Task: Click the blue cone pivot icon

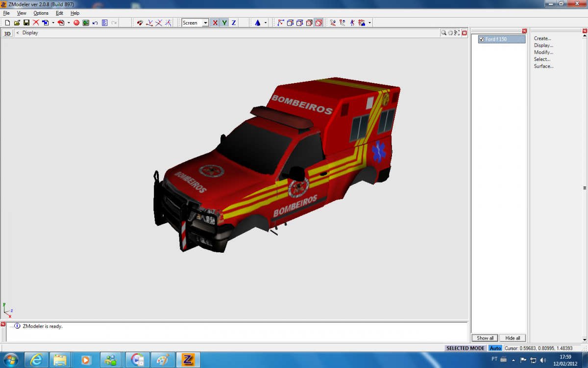Action: pos(258,23)
